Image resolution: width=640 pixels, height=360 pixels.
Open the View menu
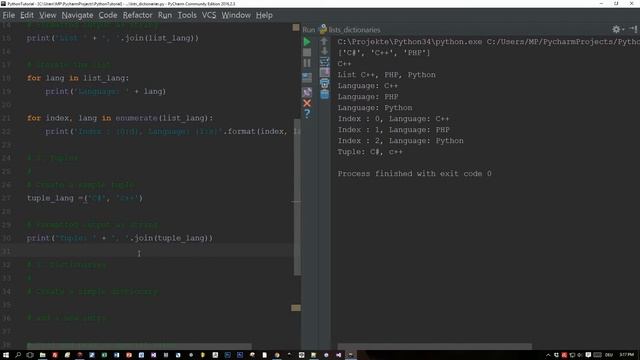pos(48,15)
